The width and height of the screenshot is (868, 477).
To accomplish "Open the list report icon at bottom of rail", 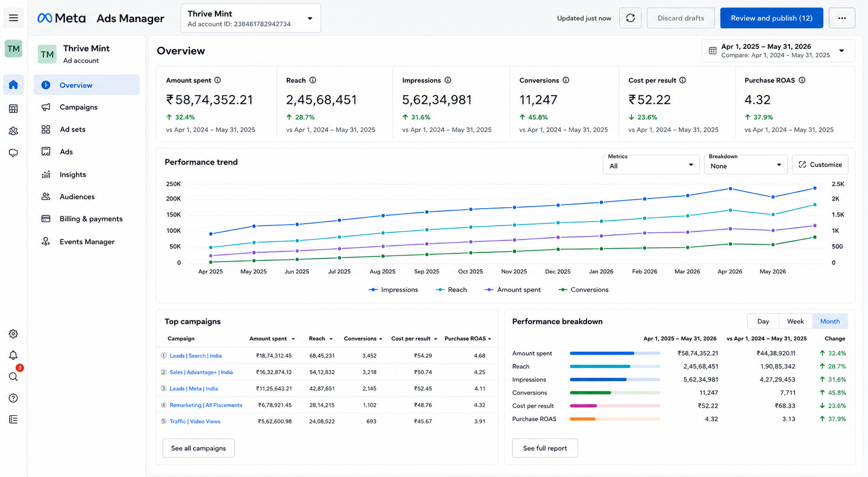I will point(13,420).
